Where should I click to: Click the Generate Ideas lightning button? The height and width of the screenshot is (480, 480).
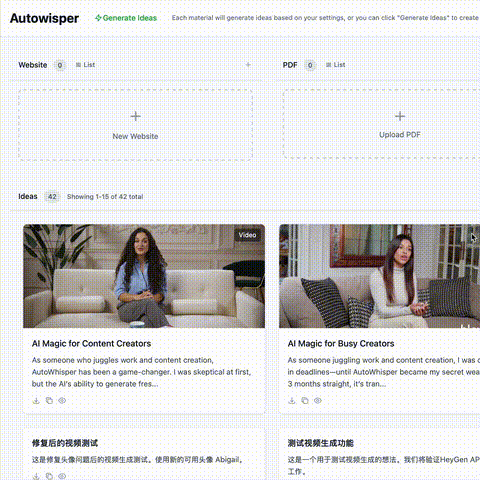[x=126, y=18]
